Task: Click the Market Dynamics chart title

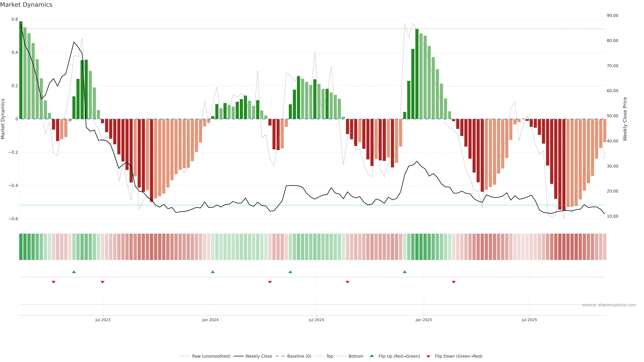Action: (26, 5)
